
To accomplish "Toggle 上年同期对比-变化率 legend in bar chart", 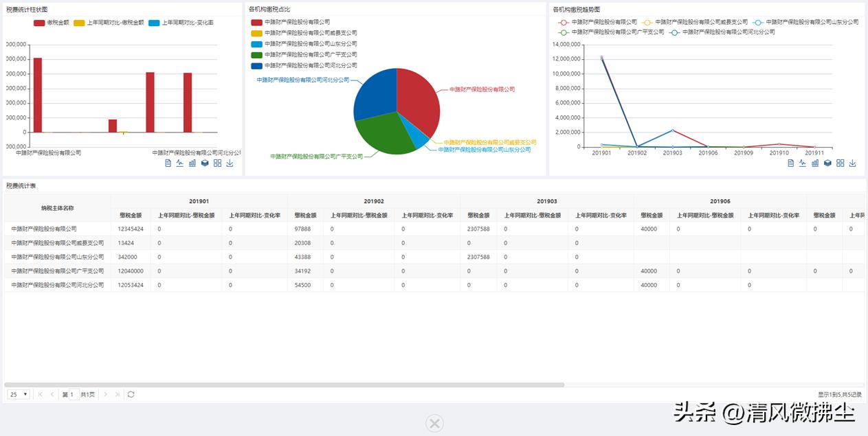I will click(x=181, y=23).
